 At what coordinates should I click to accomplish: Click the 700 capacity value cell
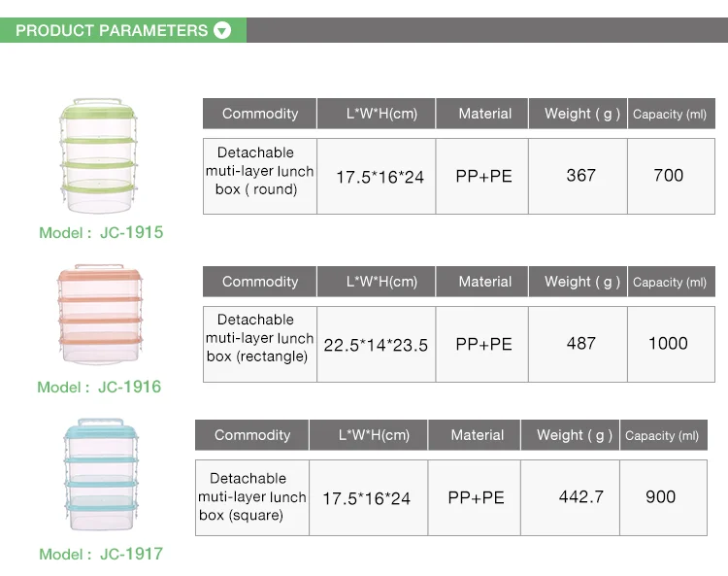pyautogui.click(x=669, y=176)
